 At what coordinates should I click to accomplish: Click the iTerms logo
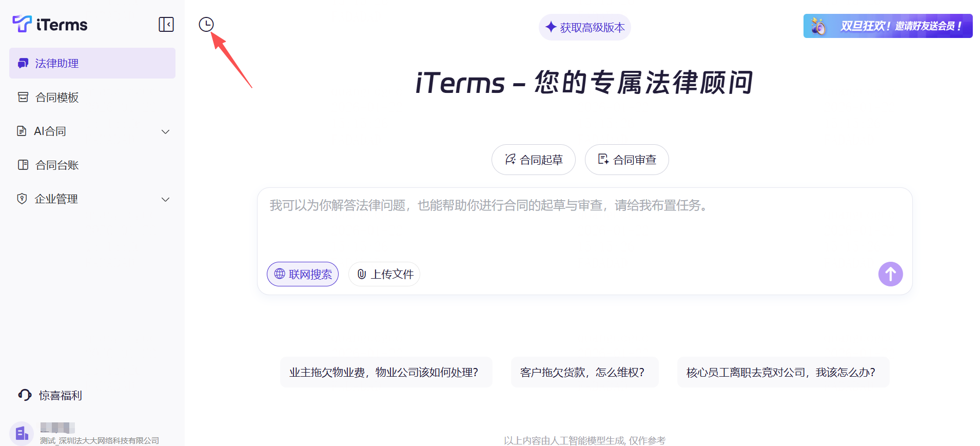50,24
